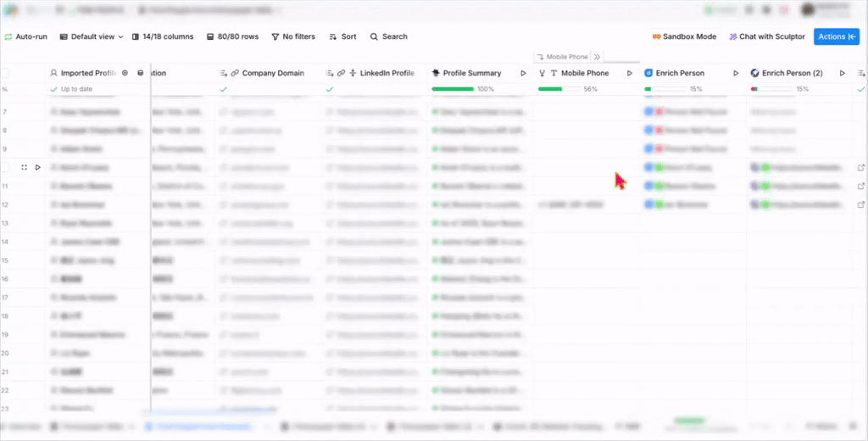Click the list icon before LinkedIn Profile
The height and width of the screenshot is (441, 868).
(330, 73)
